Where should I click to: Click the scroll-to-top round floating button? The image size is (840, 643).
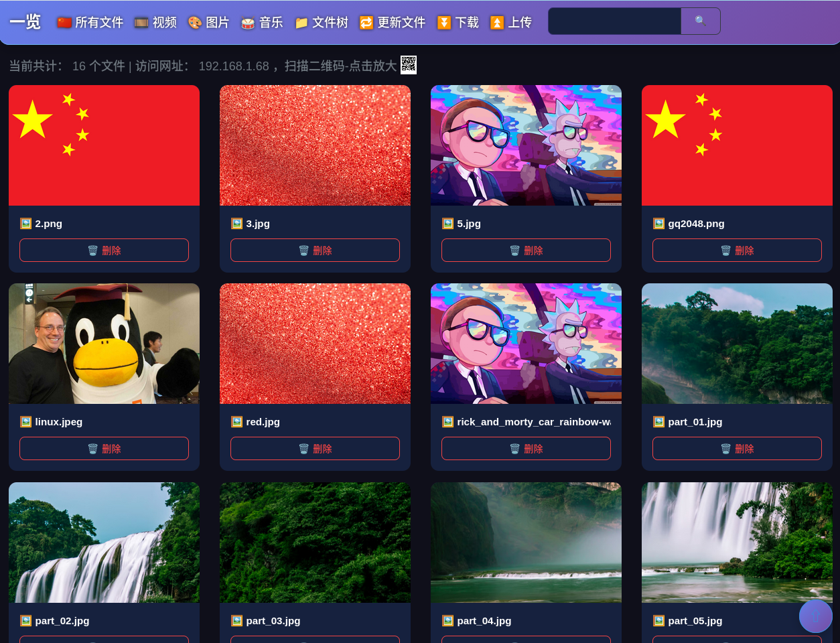click(815, 616)
